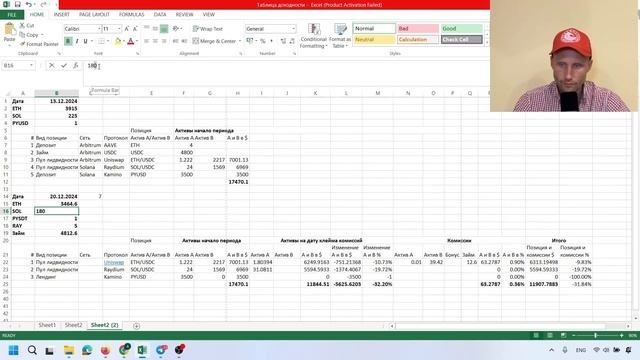Apply cell borders icon
The height and width of the screenshot is (360, 640).
click(x=101, y=41)
